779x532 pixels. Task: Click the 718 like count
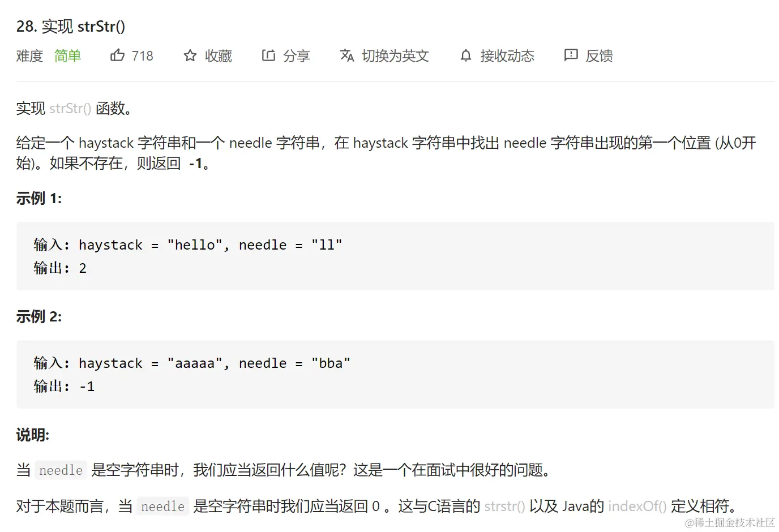(142, 56)
